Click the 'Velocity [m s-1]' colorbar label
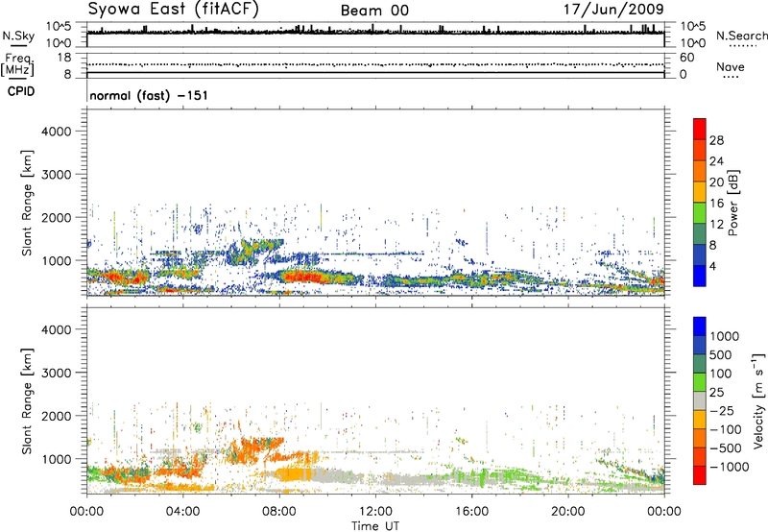 coord(758,400)
